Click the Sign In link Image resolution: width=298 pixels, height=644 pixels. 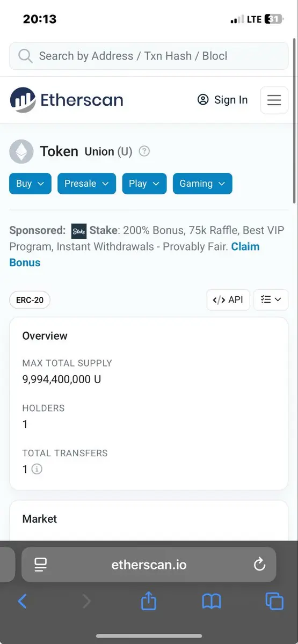(x=223, y=100)
